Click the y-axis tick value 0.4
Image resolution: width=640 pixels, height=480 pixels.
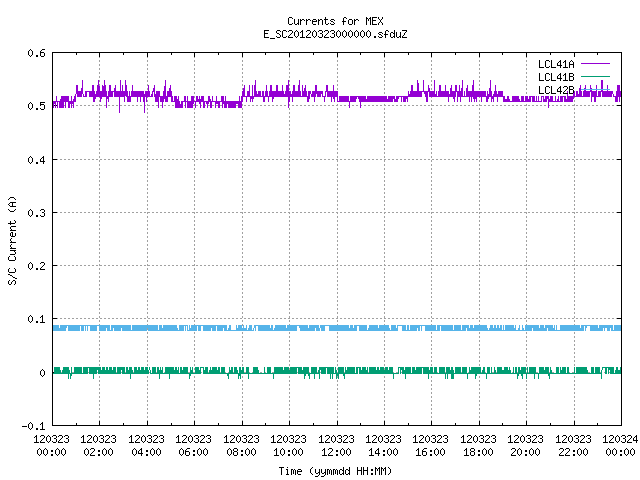coord(36,160)
